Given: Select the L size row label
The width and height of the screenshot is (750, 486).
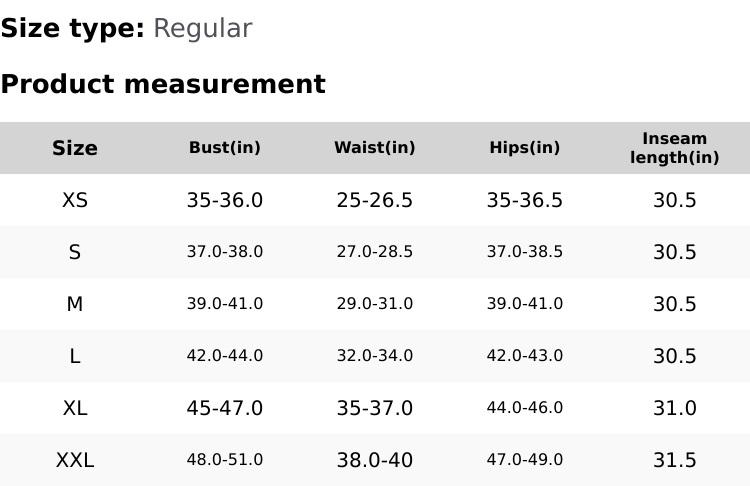Looking at the screenshot, I should [75, 356].
